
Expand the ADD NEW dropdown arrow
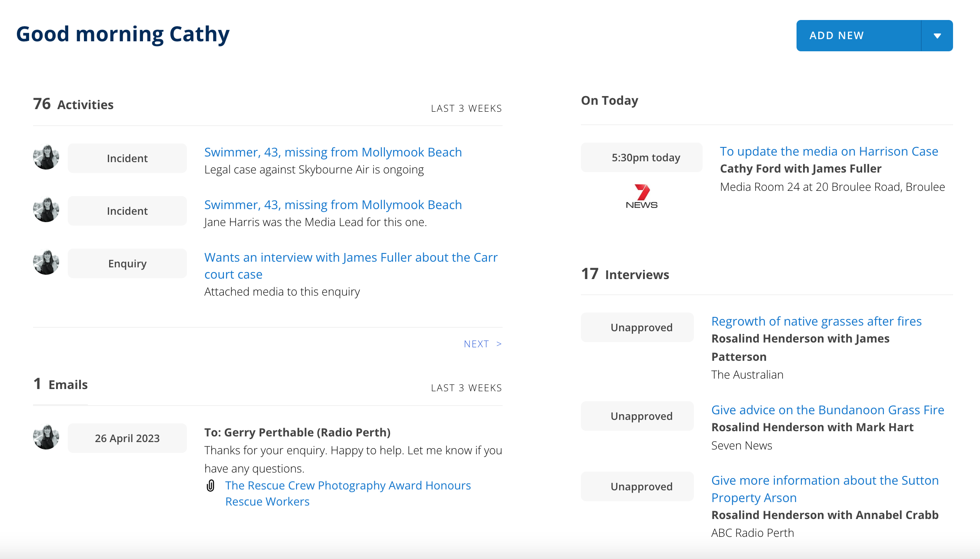coord(937,36)
